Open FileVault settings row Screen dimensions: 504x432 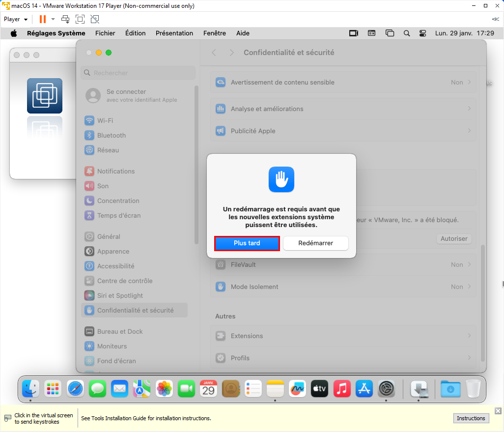pyautogui.click(x=343, y=265)
